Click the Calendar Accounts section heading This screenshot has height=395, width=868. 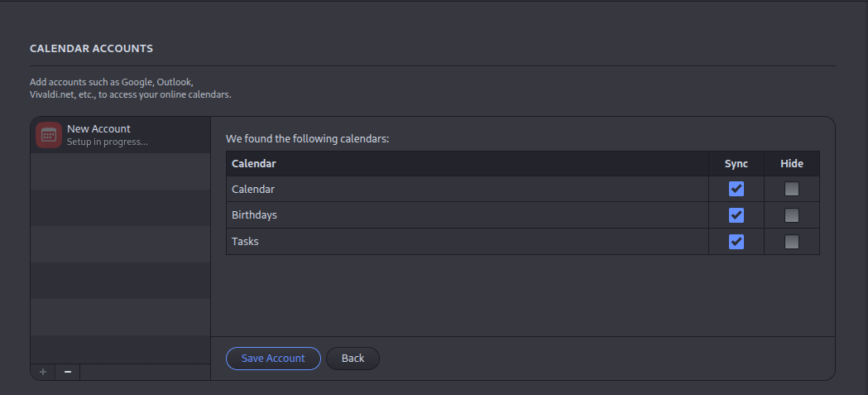point(91,48)
